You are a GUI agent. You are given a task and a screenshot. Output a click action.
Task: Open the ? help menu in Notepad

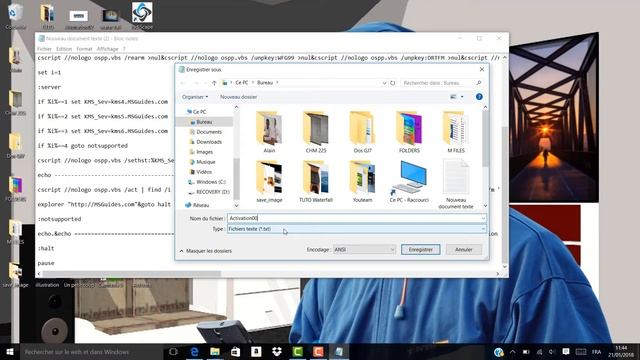(124, 49)
